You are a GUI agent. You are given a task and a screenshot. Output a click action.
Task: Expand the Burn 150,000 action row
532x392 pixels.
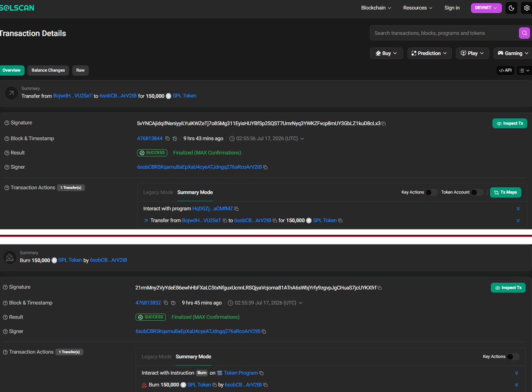click(x=516, y=385)
